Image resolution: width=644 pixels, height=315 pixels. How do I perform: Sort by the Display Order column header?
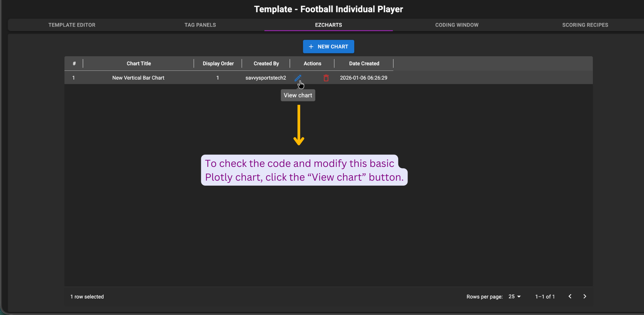pos(218,64)
